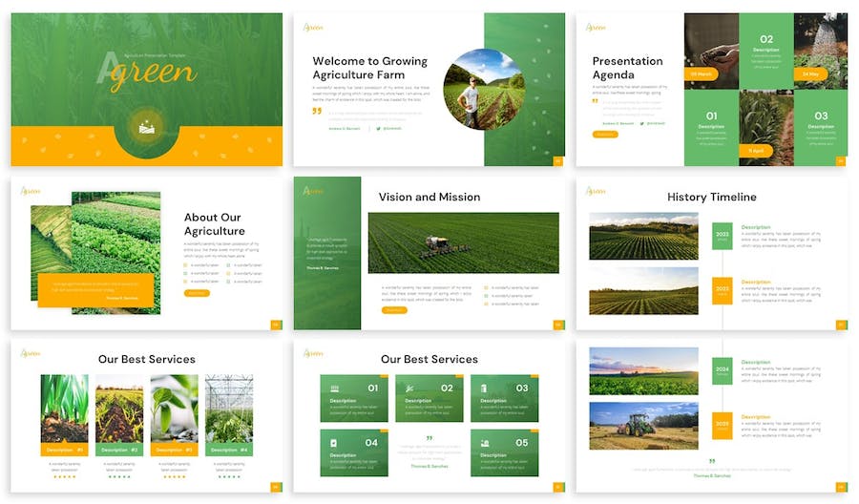The width and height of the screenshot is (859, 504).
Task: Click the 11 April date pill
Action: pyautogui.click(x=757, y=151)
